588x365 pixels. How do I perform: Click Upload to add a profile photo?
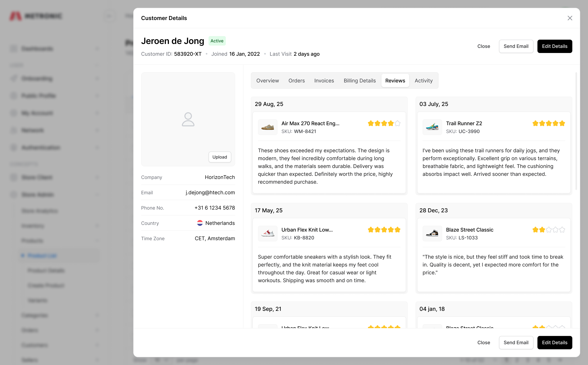pos(219,157)
